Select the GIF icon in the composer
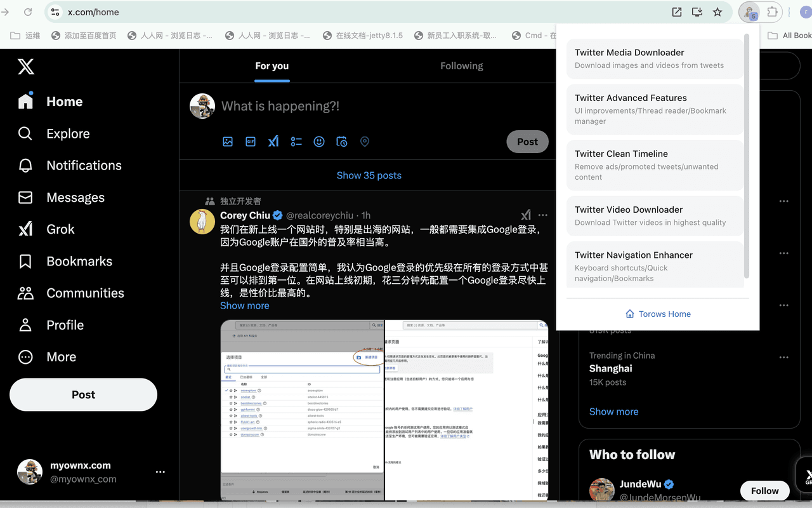812x508 pixels. 251,142
